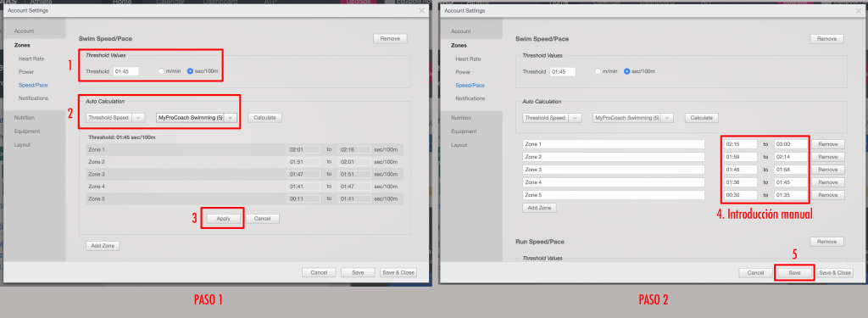Click footer Cancel in PASO 1 window
Image resolution: width=868 pixels, height=318 pixels.
click(319, 272)
